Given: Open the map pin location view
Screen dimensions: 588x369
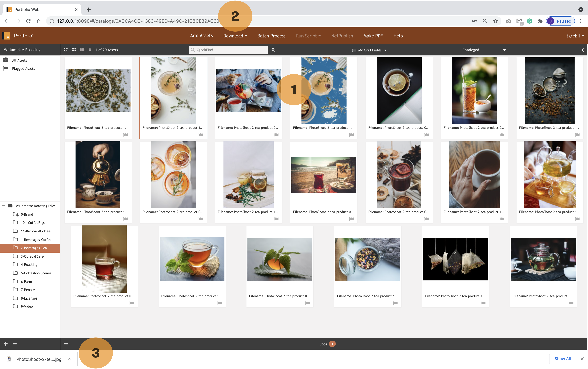Looking at the screenshot, I should [90, 50].
